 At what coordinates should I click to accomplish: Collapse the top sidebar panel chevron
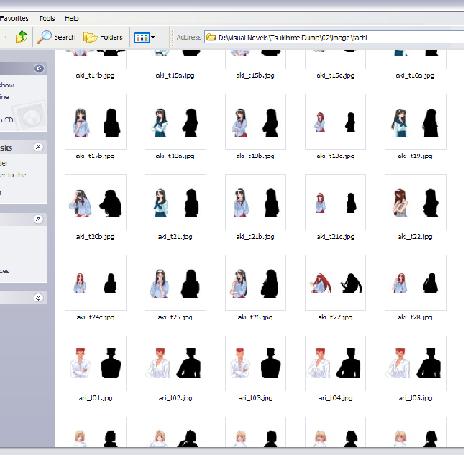(x=39, y=68)
